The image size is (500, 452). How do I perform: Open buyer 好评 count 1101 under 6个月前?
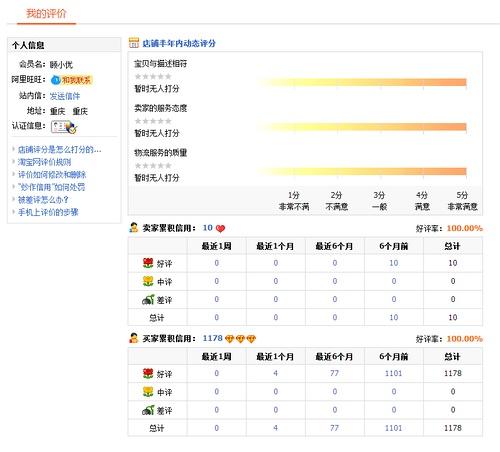tap(394, 373)
